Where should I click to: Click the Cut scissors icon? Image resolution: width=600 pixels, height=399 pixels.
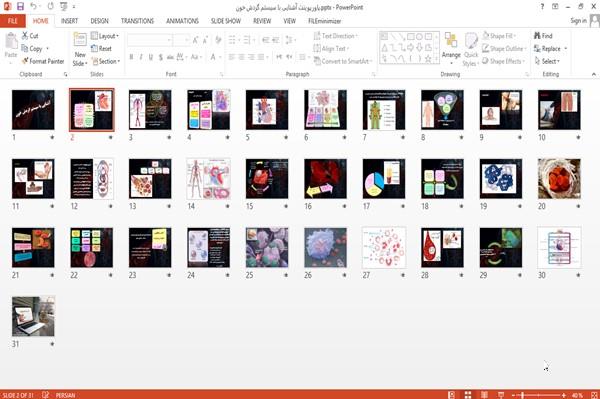pyautogui.click(x=25, y=36)
